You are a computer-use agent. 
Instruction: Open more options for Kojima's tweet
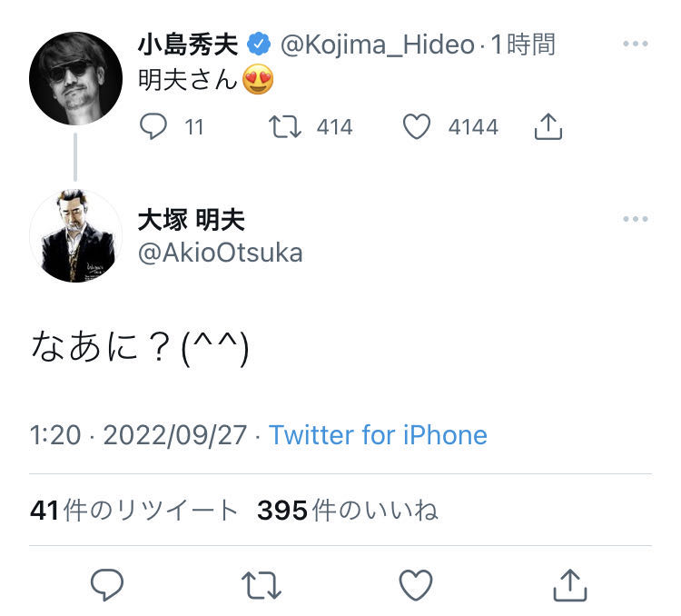tap(635, 44)
